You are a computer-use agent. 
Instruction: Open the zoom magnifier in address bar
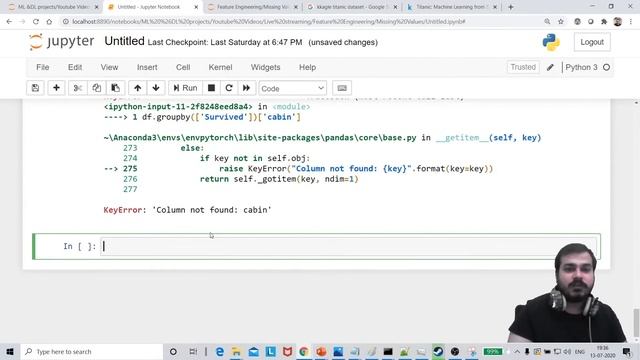[x=547, y=22]
